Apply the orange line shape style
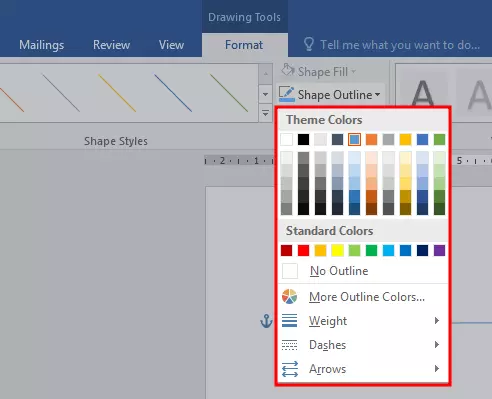Image resolution: width=492 pixels, height=399 pixels. [12, 99]
